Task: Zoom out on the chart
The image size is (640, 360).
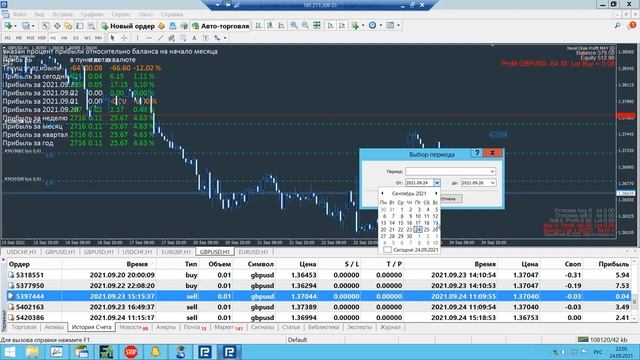Action: 305,26
